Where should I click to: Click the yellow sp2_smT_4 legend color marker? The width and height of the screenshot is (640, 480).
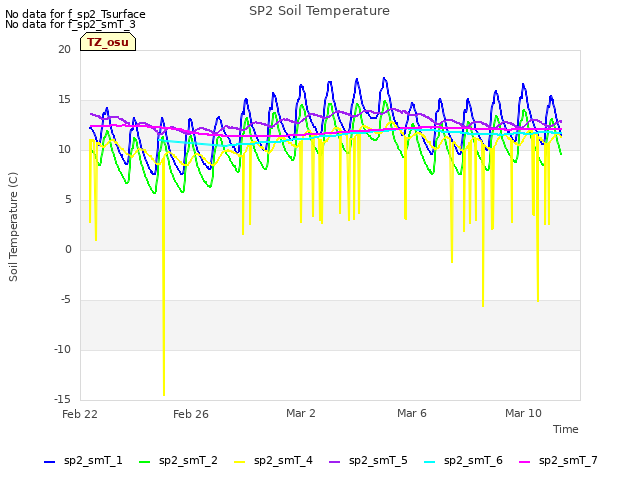pos(240,462)
